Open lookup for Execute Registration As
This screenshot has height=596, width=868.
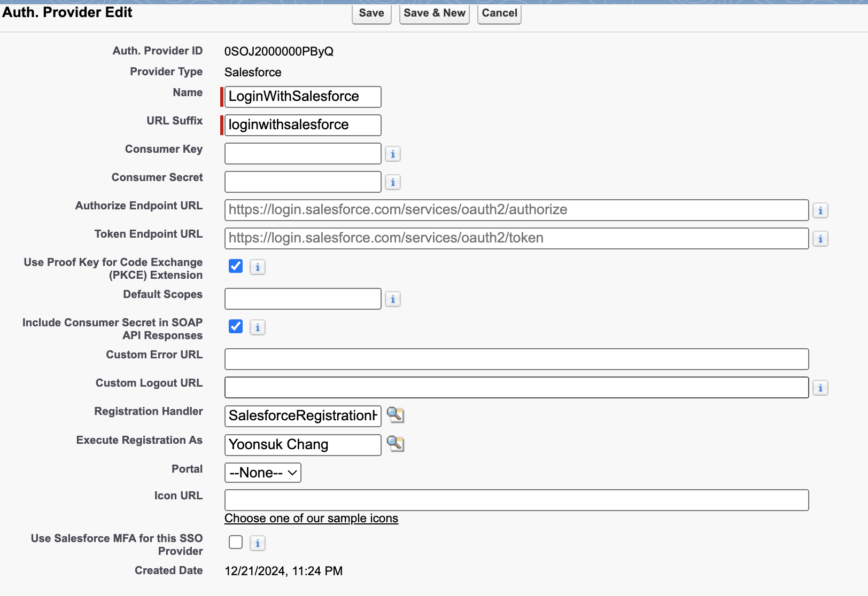coord(396,444)
